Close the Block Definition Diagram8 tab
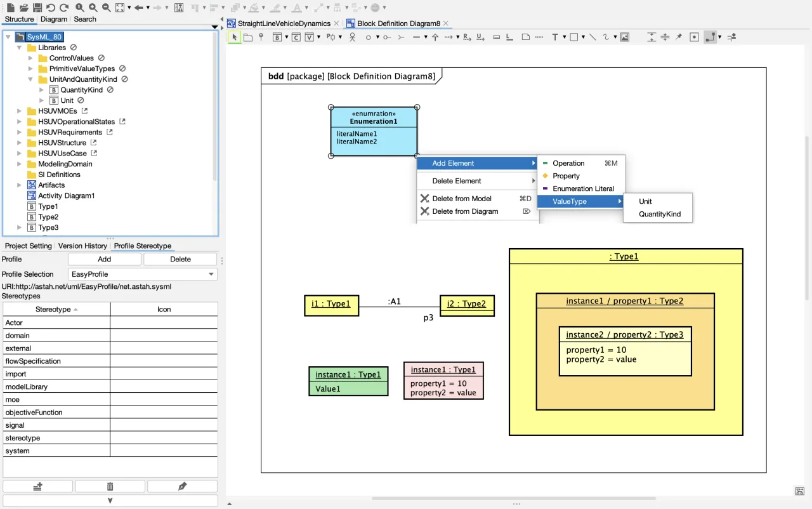 coord(446,23)
